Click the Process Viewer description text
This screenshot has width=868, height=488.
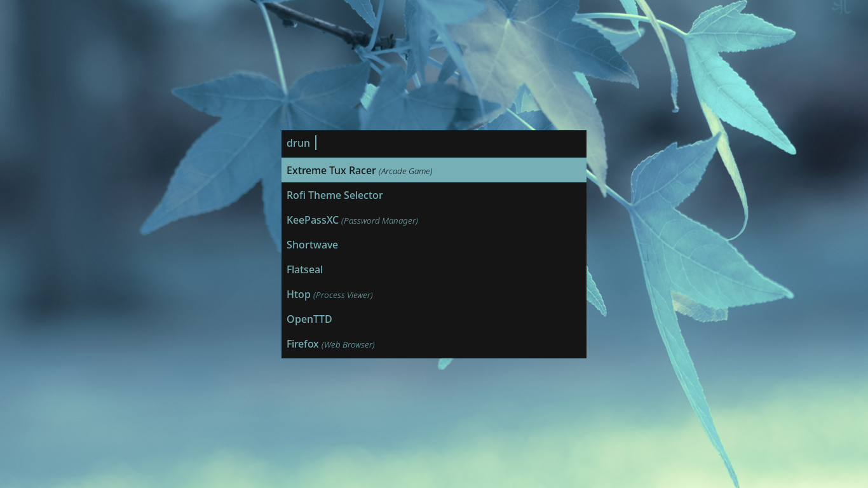pos(343,295)
